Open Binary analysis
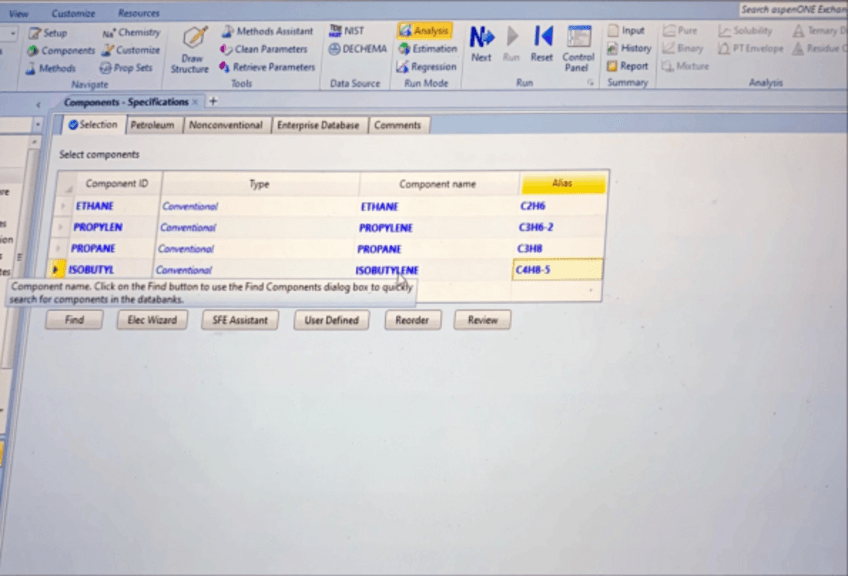 pos(683,49)
